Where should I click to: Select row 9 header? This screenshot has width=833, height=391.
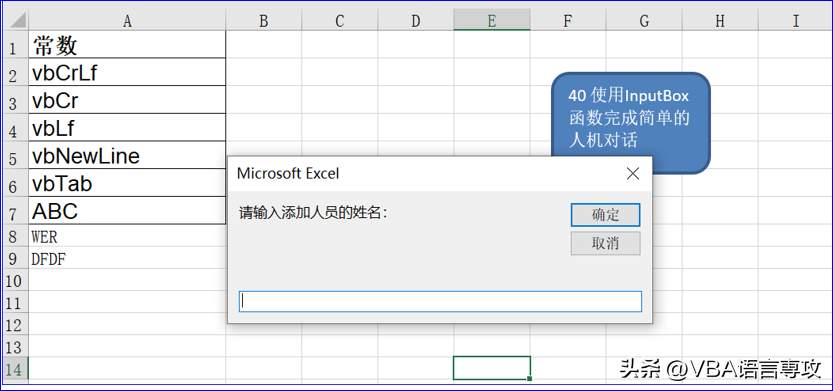(x=14, y=258)
